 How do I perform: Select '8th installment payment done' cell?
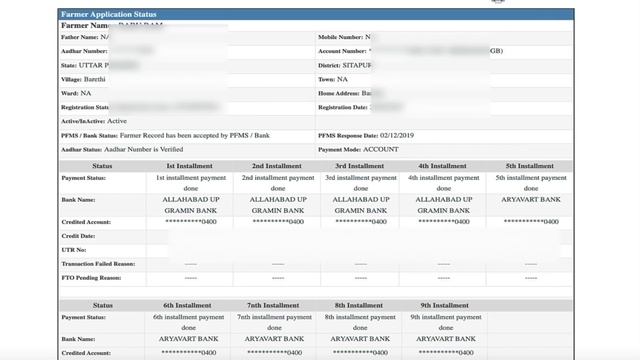(x=360, y=322)
